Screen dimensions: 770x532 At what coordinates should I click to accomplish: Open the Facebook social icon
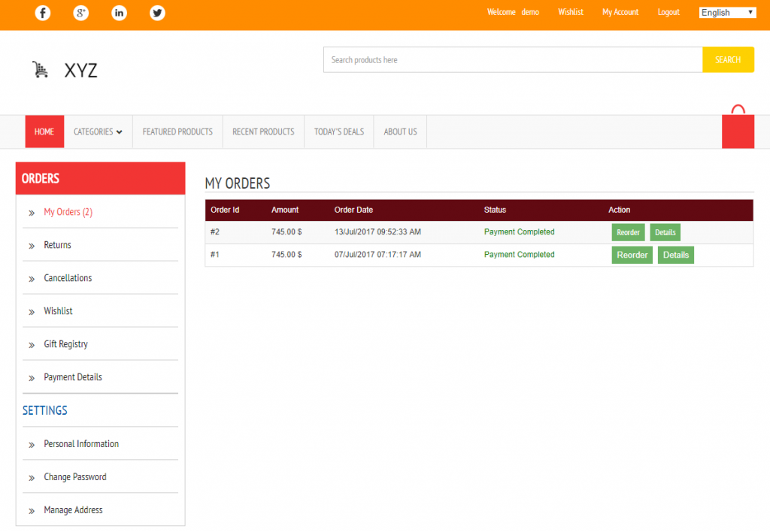43,13
